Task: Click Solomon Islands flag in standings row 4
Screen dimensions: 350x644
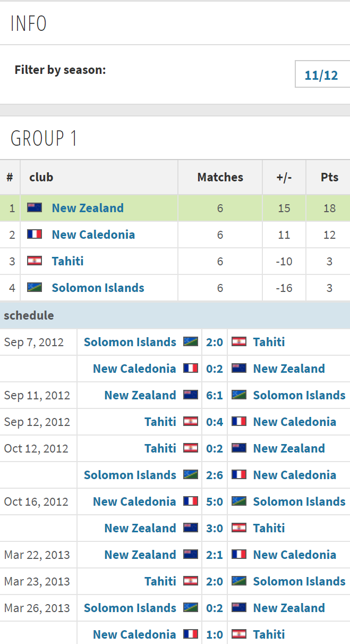Action: tap(35, 288)
